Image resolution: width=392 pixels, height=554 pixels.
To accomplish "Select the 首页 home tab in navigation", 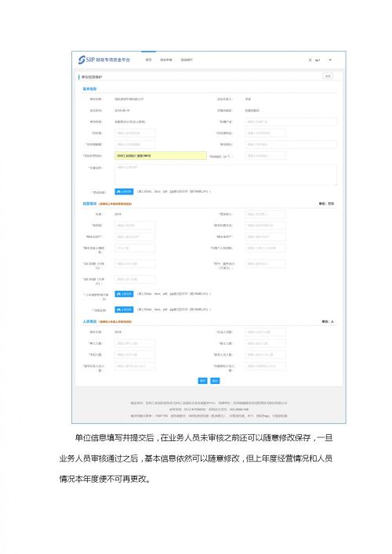I will pyautogui.click(x=148, y=60).
